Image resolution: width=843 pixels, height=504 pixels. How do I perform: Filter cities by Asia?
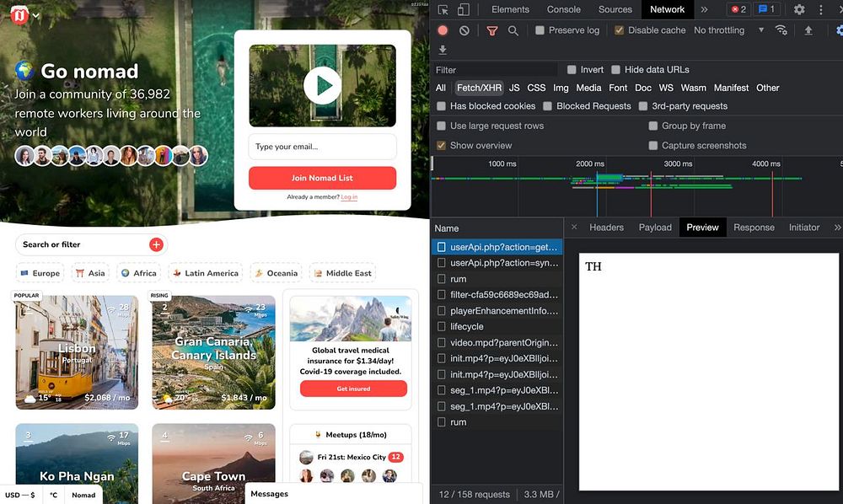[90, 273]
